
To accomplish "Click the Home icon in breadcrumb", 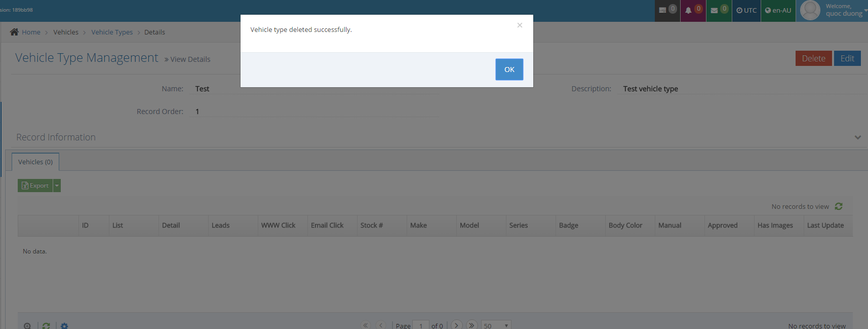I will point(14,32).
